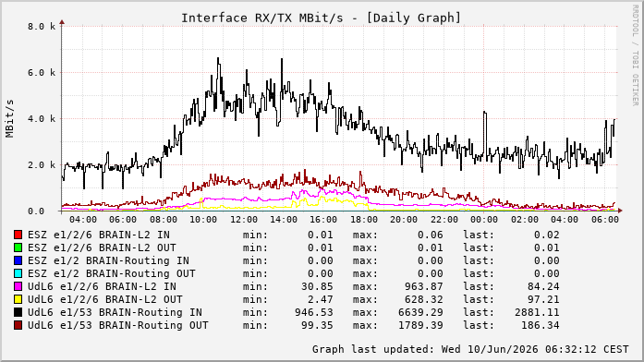Click the last value 97.21

(x=543, y=299)
